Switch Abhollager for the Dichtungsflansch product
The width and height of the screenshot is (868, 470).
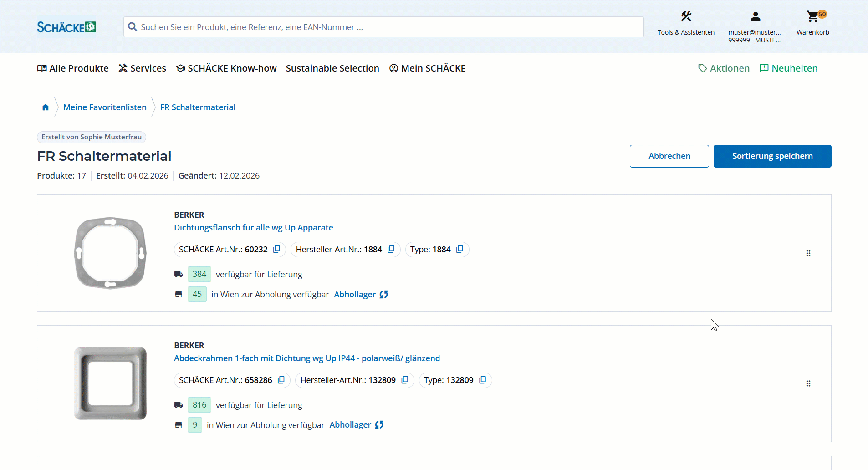[x=361, y=295]
